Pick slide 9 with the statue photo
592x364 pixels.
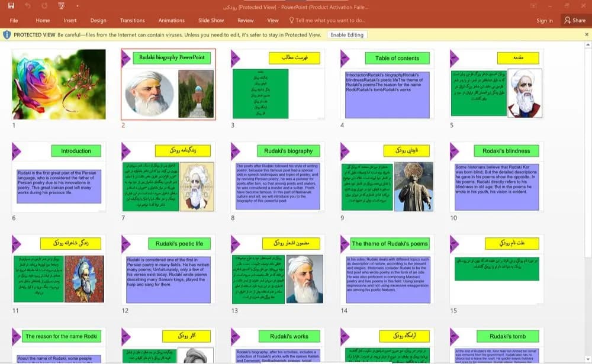click(x=387, y=177)
